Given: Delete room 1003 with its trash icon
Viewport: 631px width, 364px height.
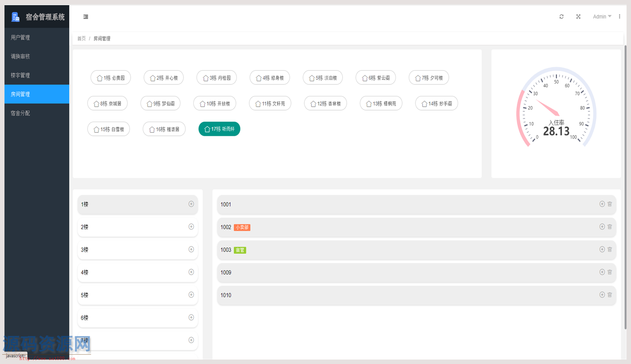Looking at the screenshot, I should pos(610,249).
